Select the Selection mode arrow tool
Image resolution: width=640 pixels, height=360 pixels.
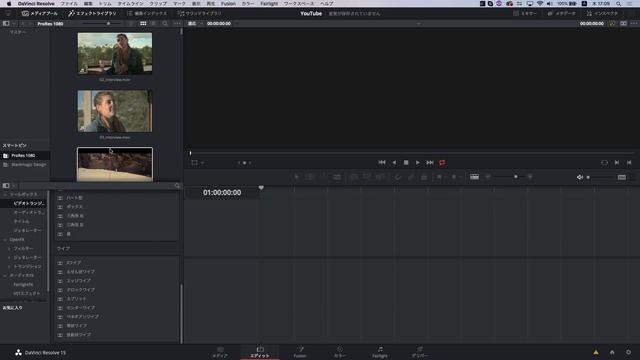coord(297,177)
